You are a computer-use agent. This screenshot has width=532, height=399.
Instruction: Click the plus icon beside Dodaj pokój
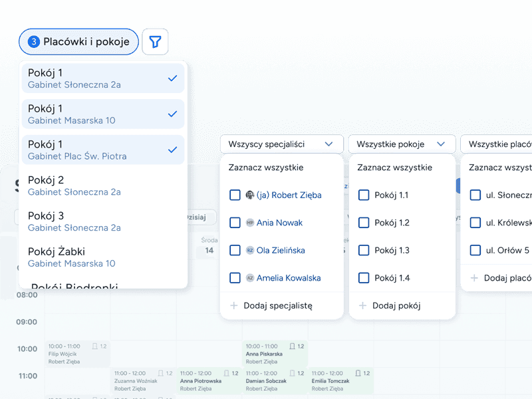pyautogui.click(x=362, y=306)
